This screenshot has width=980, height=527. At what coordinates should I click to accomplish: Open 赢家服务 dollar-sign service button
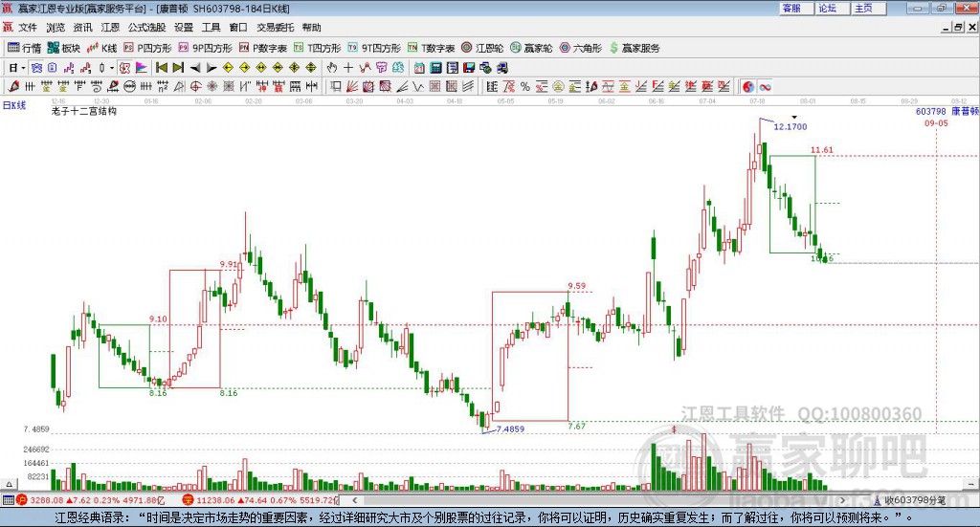635,48
